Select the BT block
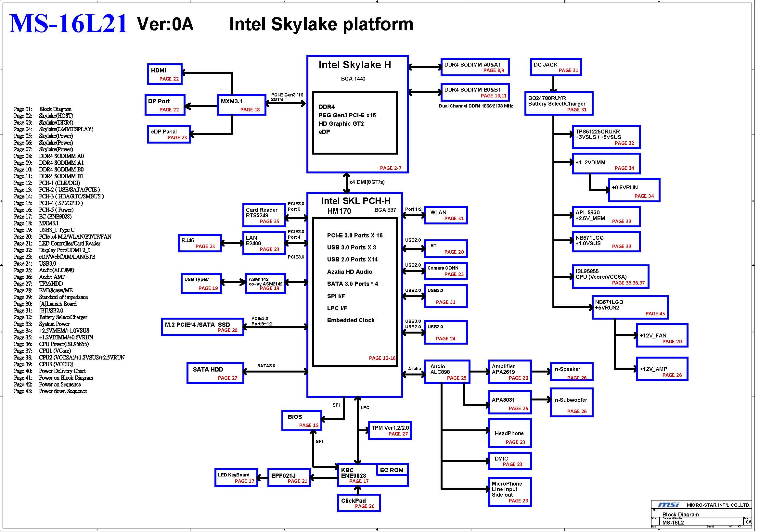 click(x=445, y=249)
